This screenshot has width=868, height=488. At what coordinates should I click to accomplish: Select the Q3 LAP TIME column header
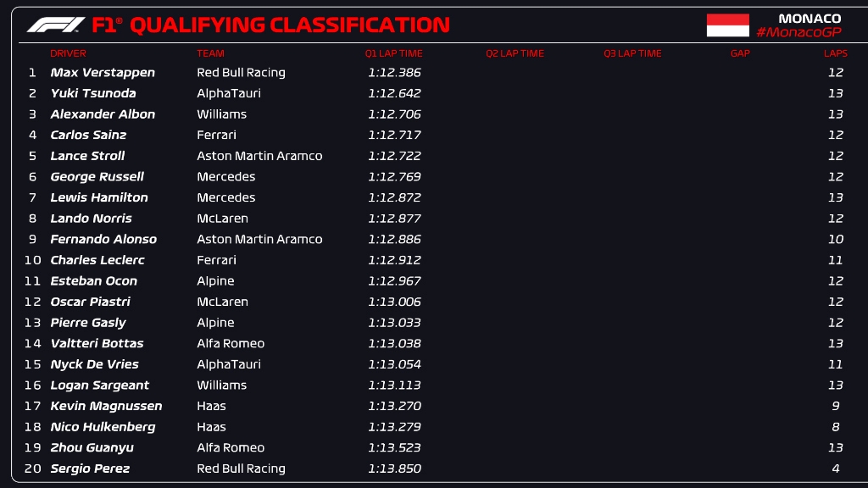[632, 53]
